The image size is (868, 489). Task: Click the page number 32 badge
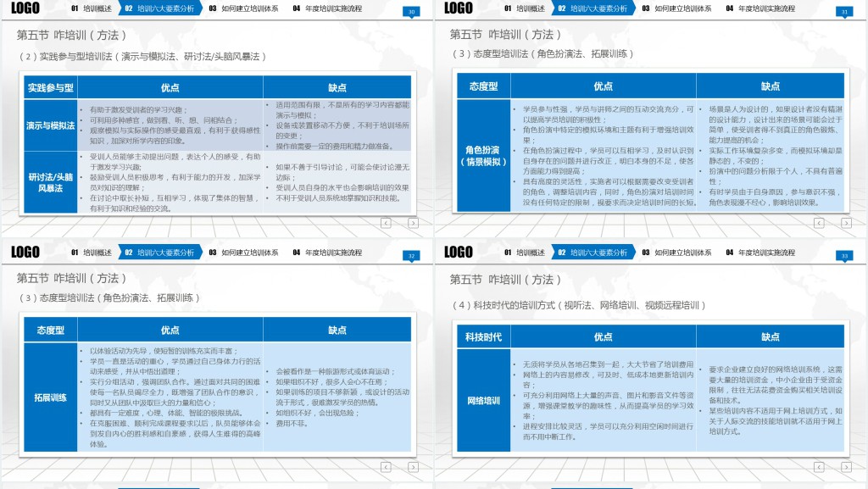coord(411,256)
